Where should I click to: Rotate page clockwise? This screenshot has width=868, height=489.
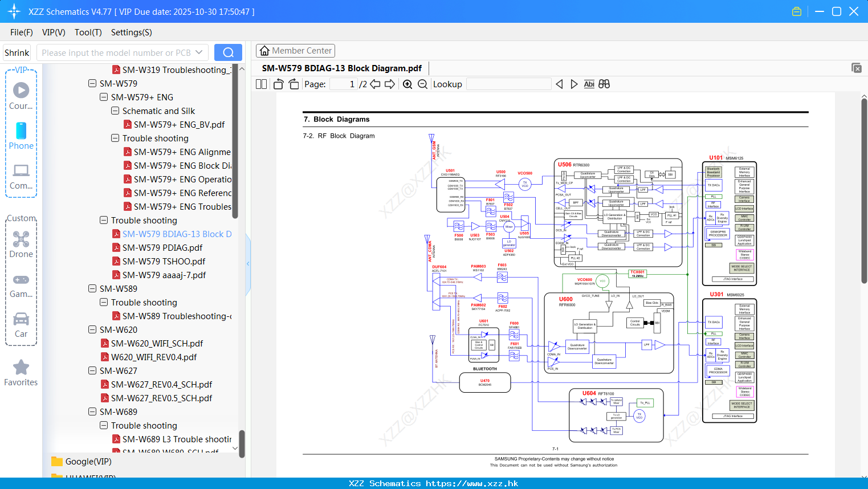click(294, 84)
